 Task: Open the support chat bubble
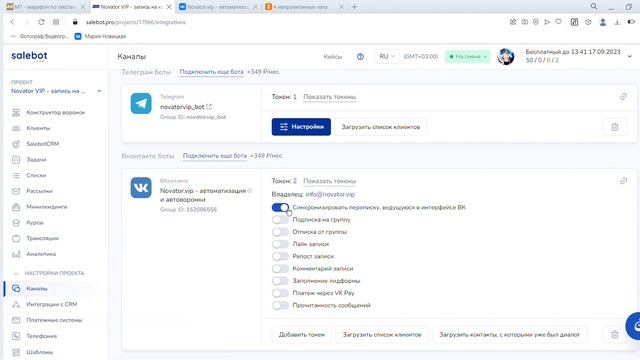click(x=633, y=326)
